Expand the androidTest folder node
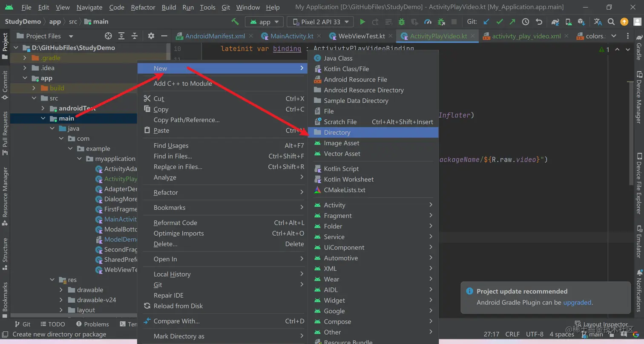This screenshot has height=344, width=644. point(43,108)
